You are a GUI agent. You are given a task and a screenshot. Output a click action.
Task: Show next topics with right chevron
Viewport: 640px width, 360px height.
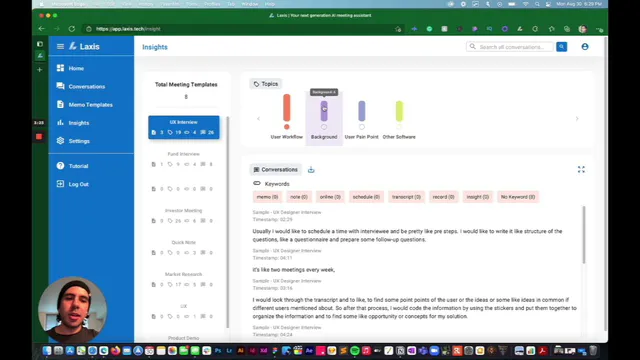577,119
